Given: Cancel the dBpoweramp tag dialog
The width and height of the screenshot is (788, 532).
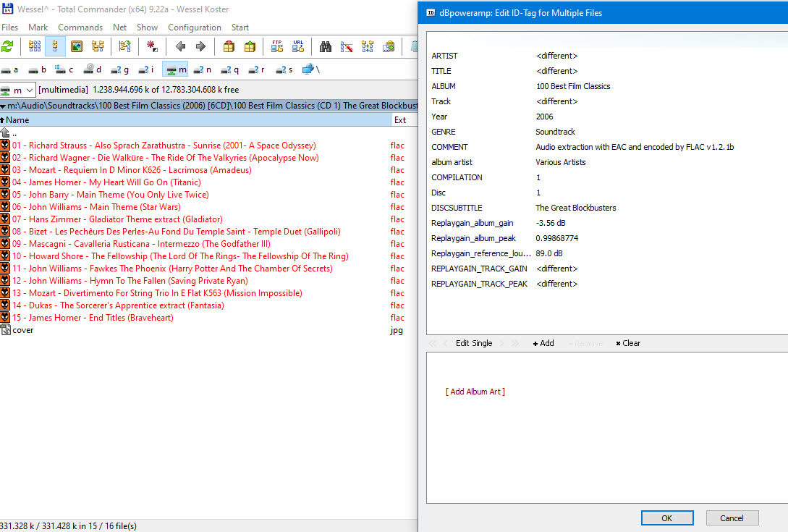Looking at the screenshot, I should tap(732, 518).
